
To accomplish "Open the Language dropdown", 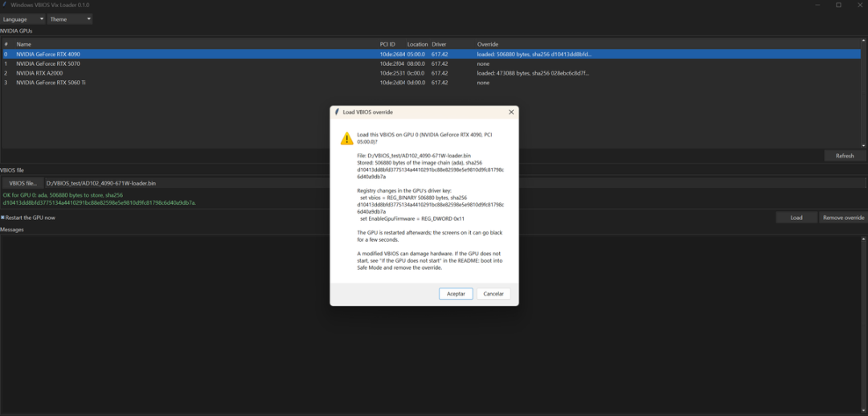I will click(23, 19).
